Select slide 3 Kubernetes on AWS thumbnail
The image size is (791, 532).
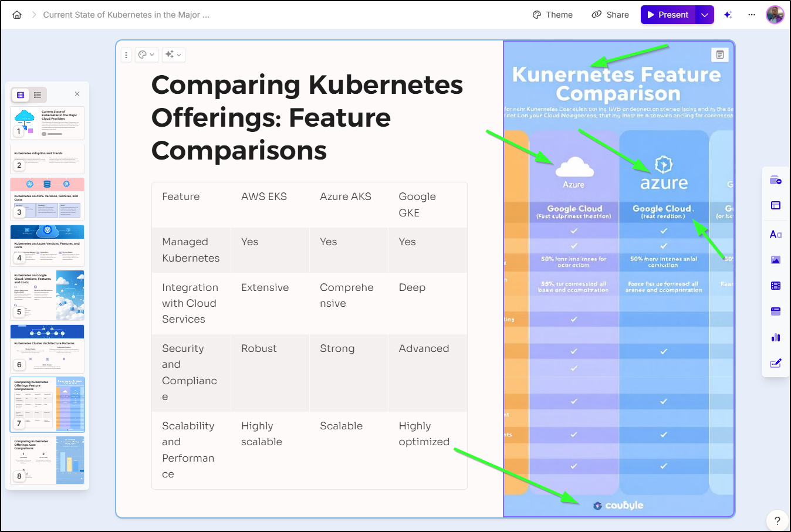click(x=47, y=199)
